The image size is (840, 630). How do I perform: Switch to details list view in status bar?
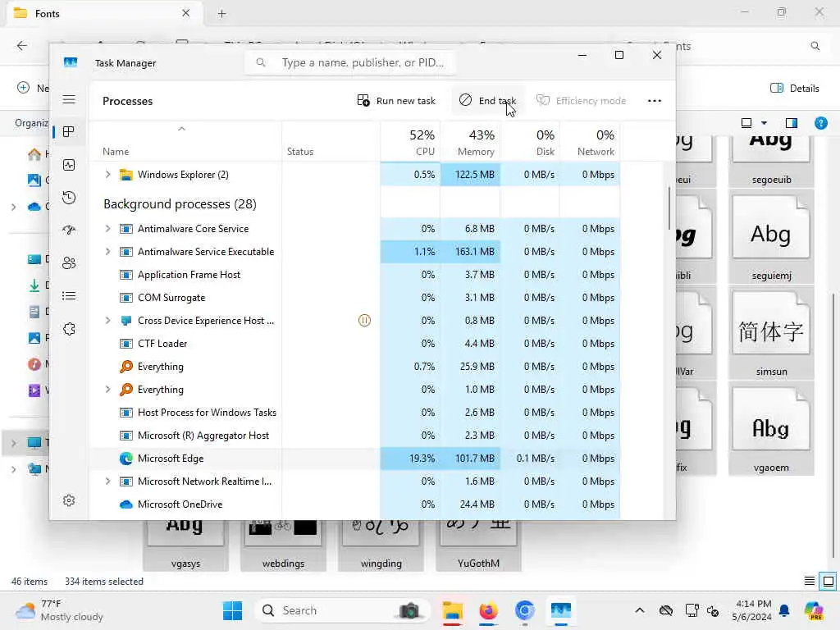[x=810, y=582]
